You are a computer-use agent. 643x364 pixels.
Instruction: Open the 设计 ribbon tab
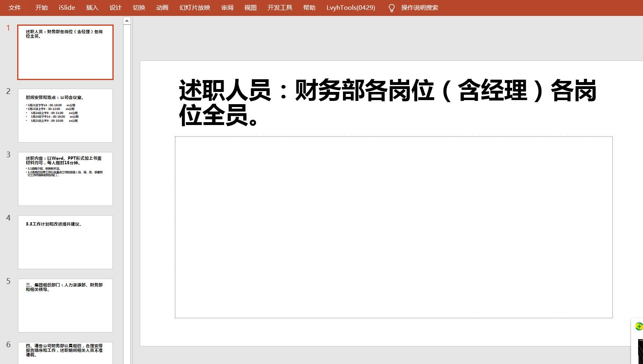(x=116, y=8)
